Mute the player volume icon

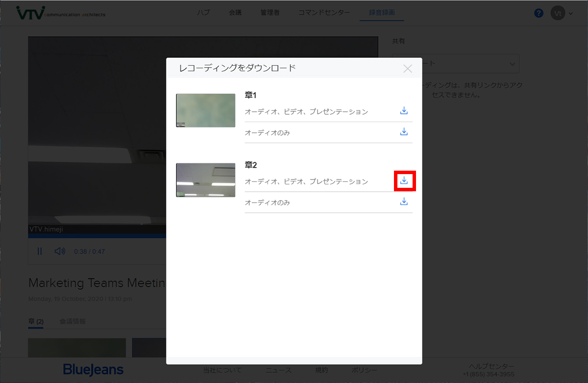(x=60, y=251)
